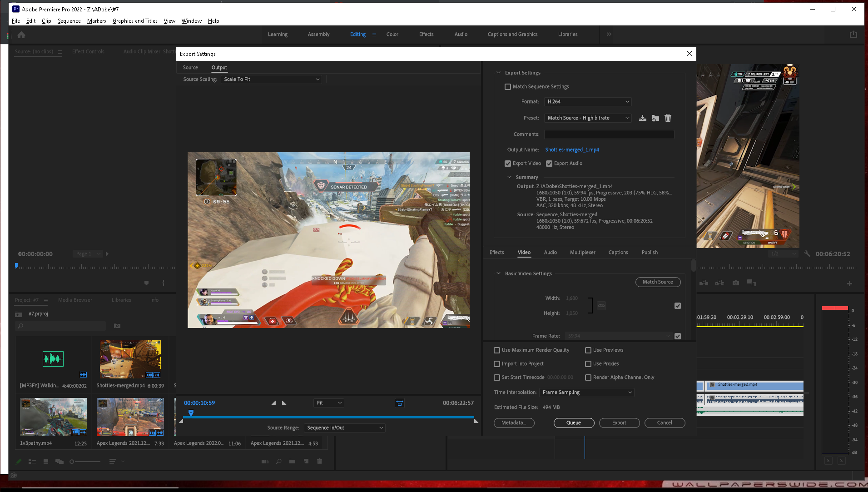This screenshot has width=868, height=492.
Task: Click the Video settings vertical scrollbar
Action: [693, 266]
